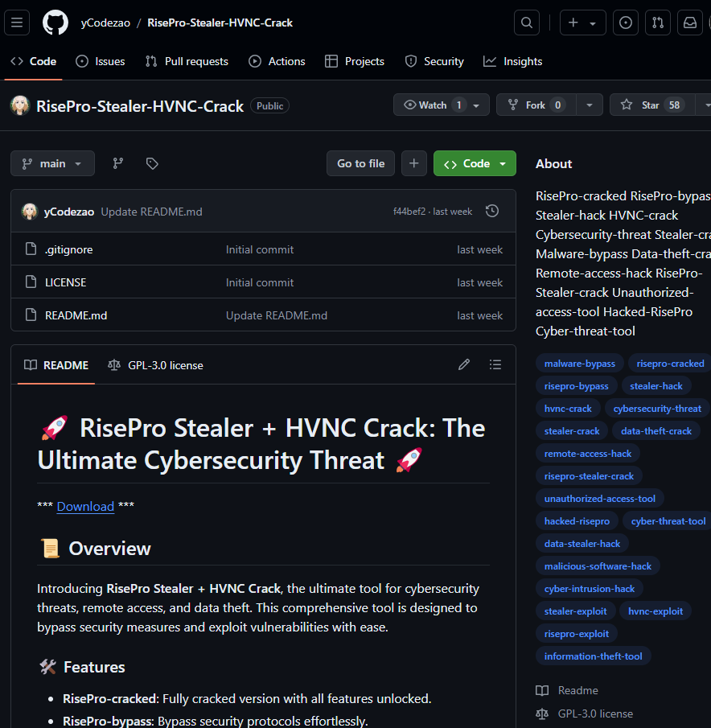View tags via tag icon
Viewport: 711px width, 728px height.
click(152, 163)
